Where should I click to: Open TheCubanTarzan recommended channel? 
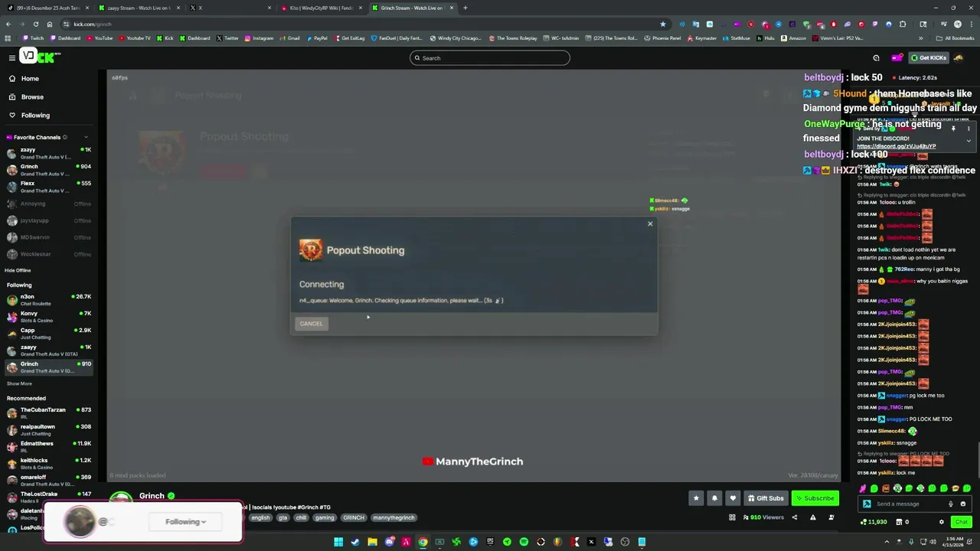click(x=49, y=413)
